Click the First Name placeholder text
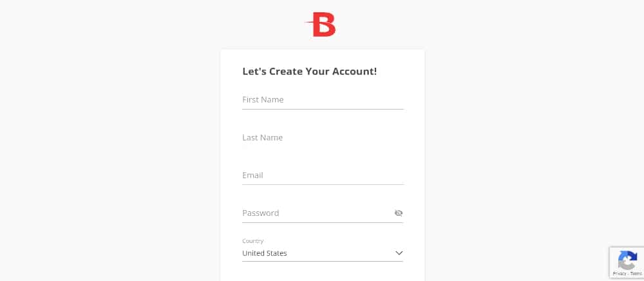This screenshot has width=644, height=281. 263,100
